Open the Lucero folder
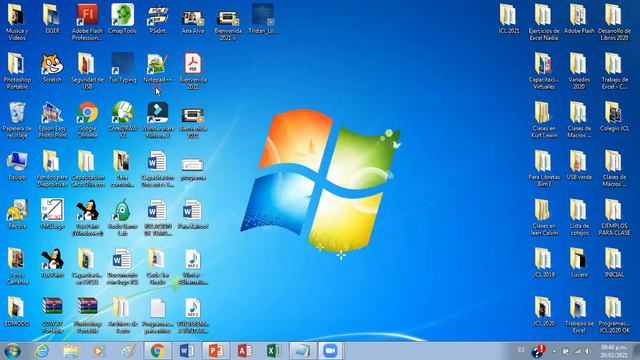The height and width of the screenshot is (360, 640). pos(579,262)
